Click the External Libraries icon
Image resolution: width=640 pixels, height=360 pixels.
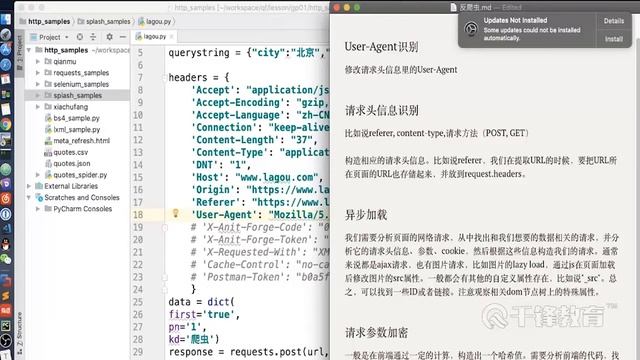pos(39,186)
